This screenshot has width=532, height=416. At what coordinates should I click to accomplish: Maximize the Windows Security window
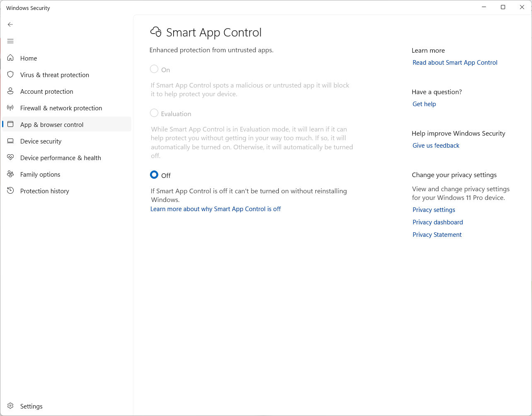point(503,7)
